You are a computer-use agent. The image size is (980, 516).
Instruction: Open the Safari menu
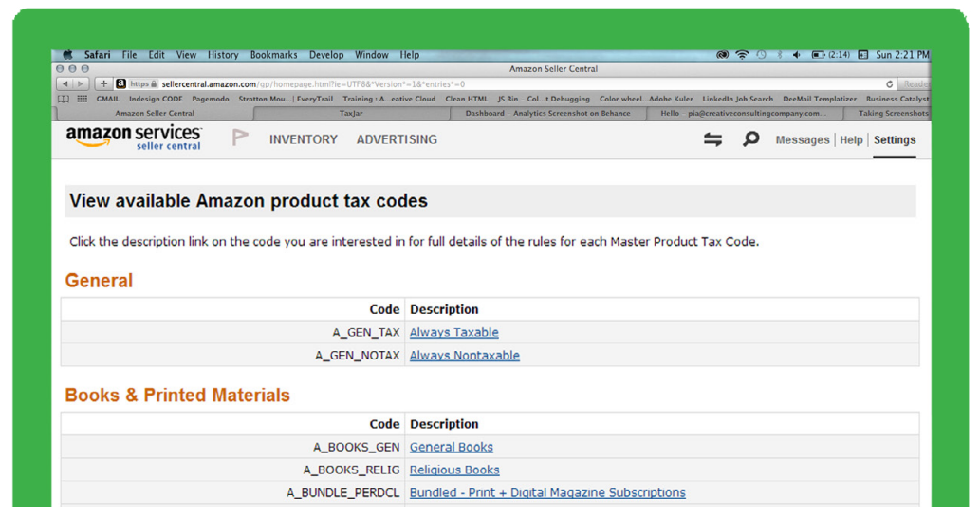97,55
